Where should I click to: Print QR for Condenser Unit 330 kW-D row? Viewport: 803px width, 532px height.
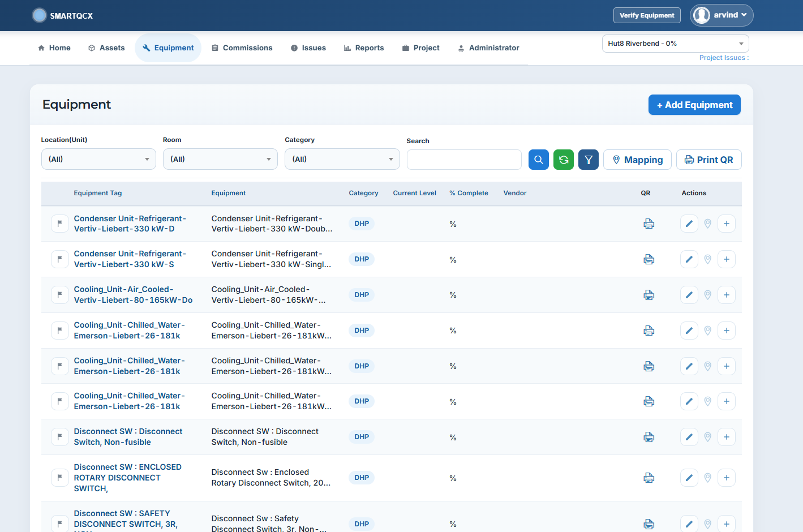[649, 224]
